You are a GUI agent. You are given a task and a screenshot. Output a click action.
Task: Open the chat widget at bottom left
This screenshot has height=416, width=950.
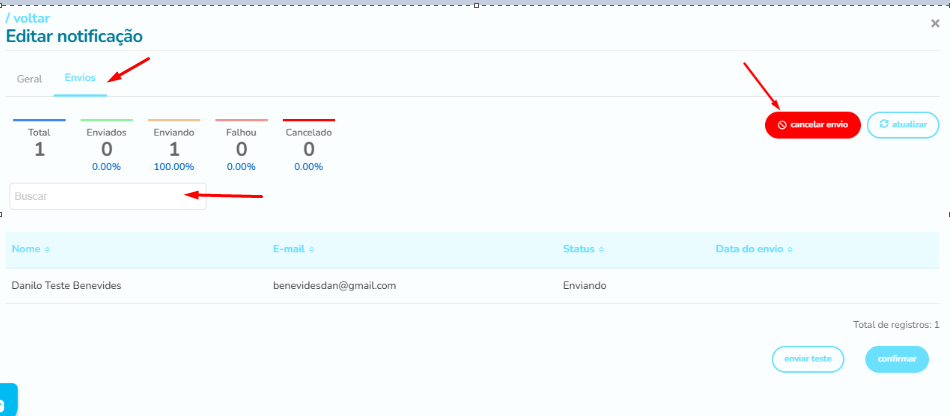(7, 400)
